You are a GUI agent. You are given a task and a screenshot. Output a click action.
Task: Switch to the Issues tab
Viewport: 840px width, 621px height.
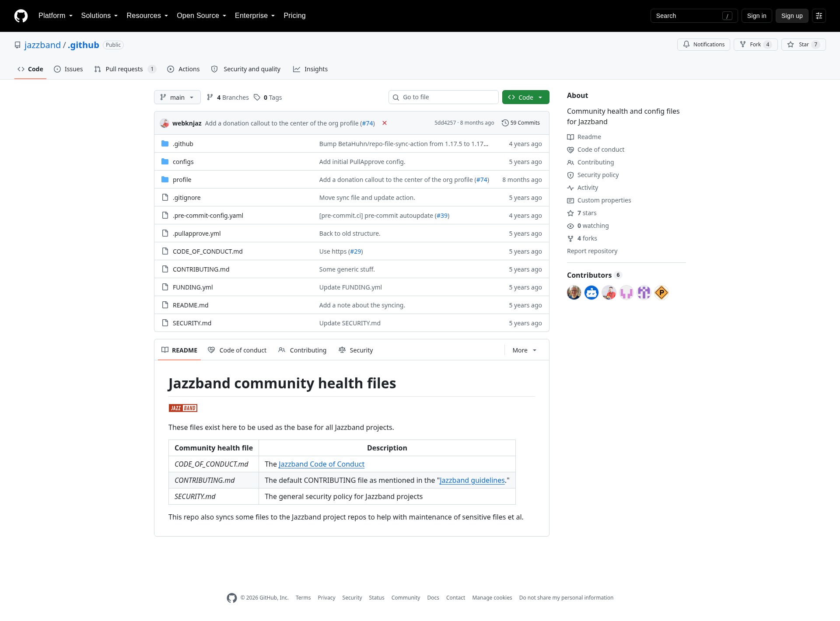[68, 69]
